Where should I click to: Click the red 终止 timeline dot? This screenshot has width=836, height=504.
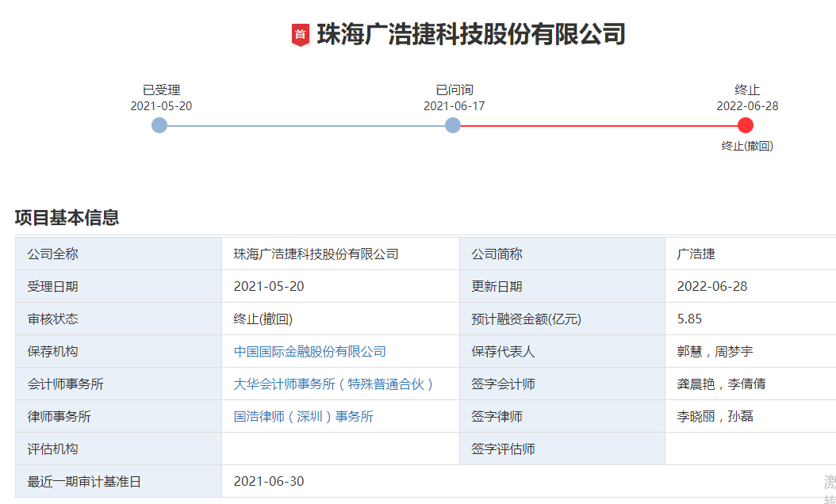746,125
